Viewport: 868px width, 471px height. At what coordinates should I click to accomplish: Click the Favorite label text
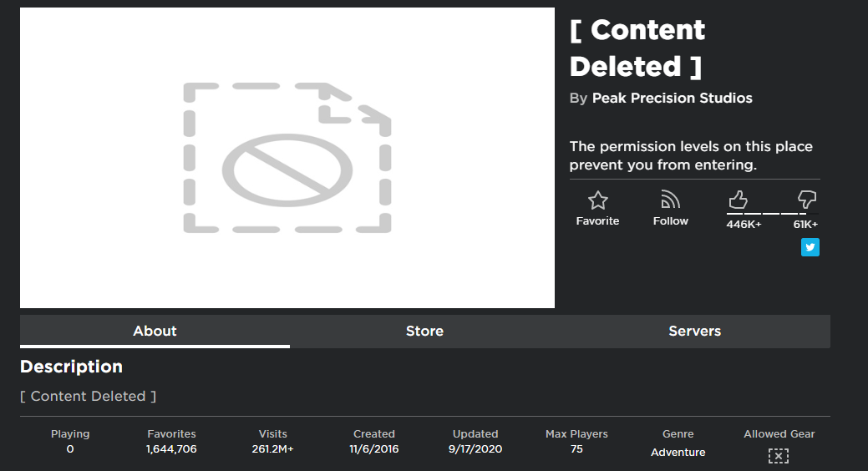(x=597, y=221)
